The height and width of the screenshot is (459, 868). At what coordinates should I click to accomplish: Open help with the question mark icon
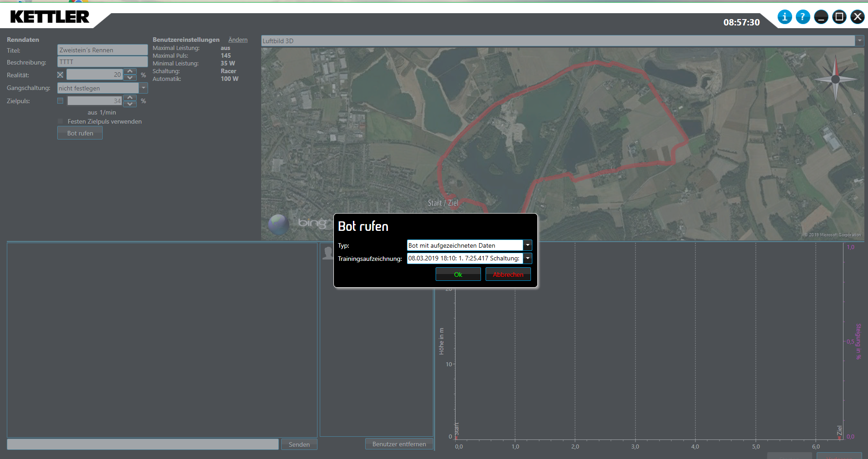click(803, 17)
